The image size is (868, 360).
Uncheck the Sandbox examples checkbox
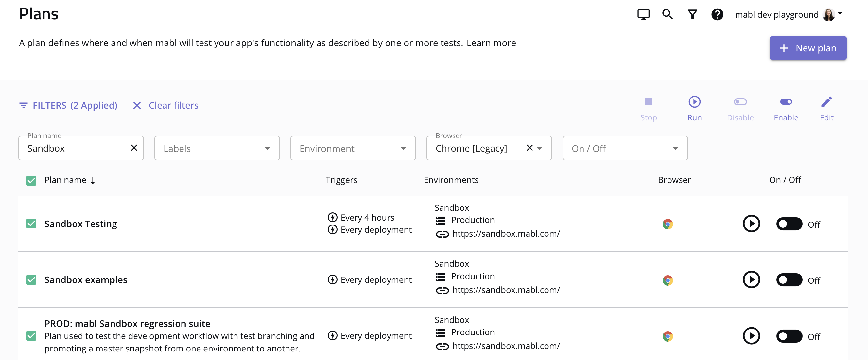pyautogui.click(x=31, y=280)
